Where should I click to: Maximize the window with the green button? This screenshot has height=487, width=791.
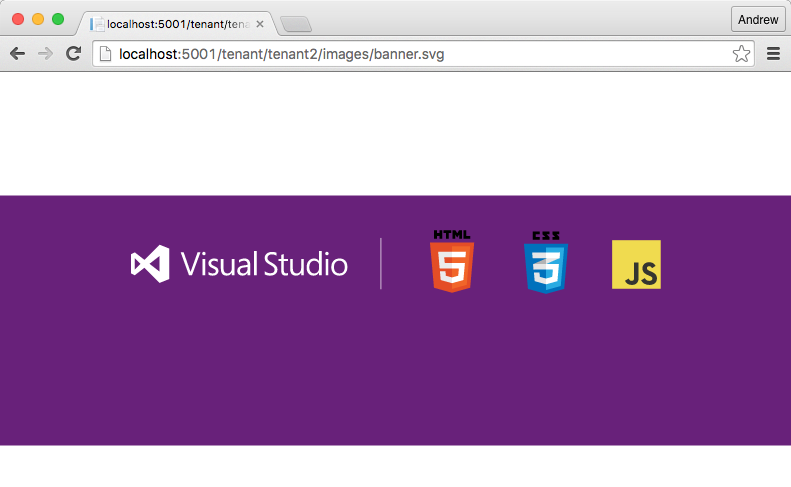pyautogui.click(x=58, y=19)
